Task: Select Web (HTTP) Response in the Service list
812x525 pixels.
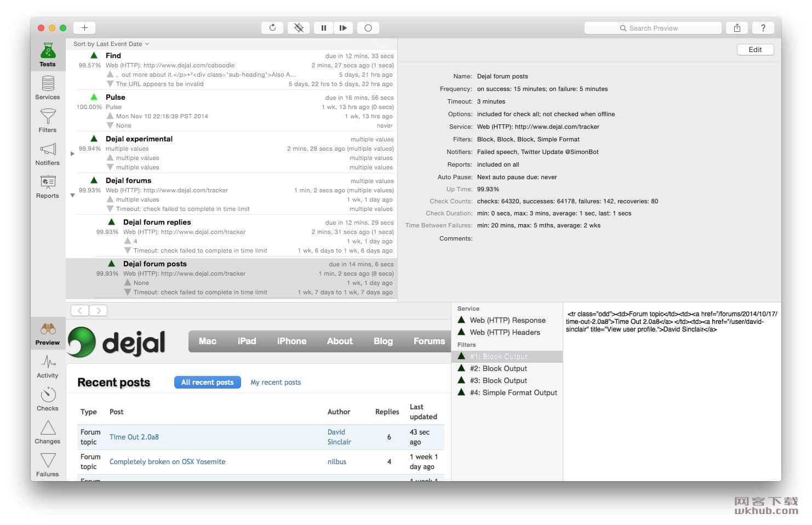Action: (507, 320)
